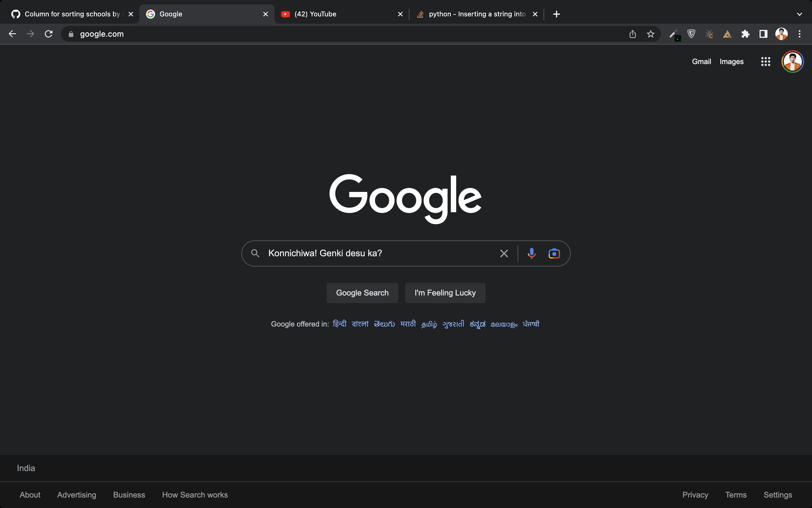Open the Settings footer menu
Image resolution: width=812 pixels, height=508 pixels.
click(778, 494)
